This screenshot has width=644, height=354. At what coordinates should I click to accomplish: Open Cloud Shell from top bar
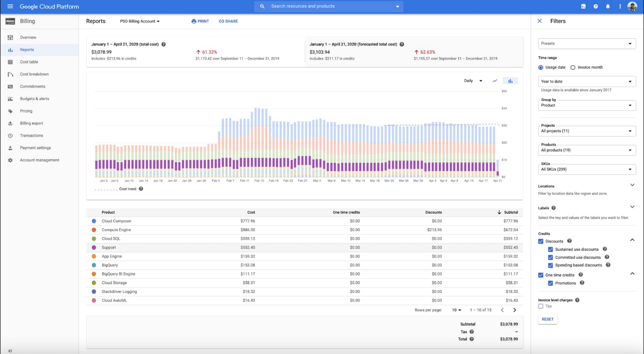(x=583, y=6)
